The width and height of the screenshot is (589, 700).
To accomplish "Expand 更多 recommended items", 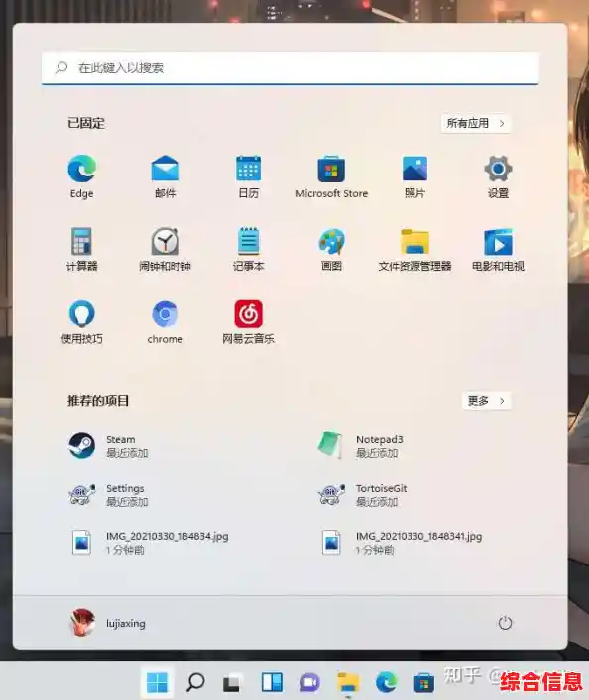I will [x=486, y=401].
